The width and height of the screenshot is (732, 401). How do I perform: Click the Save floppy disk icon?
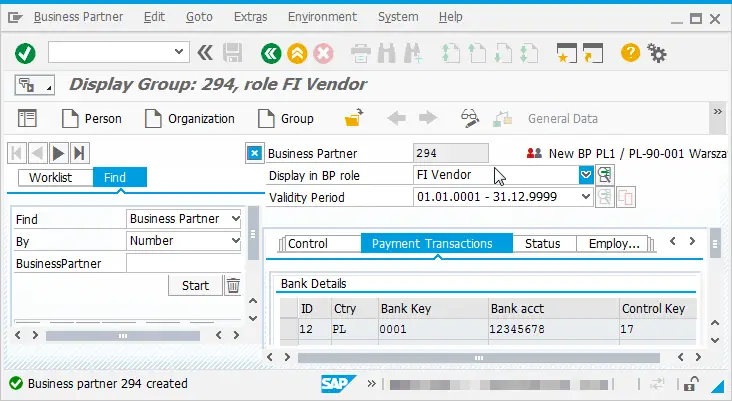232,53
